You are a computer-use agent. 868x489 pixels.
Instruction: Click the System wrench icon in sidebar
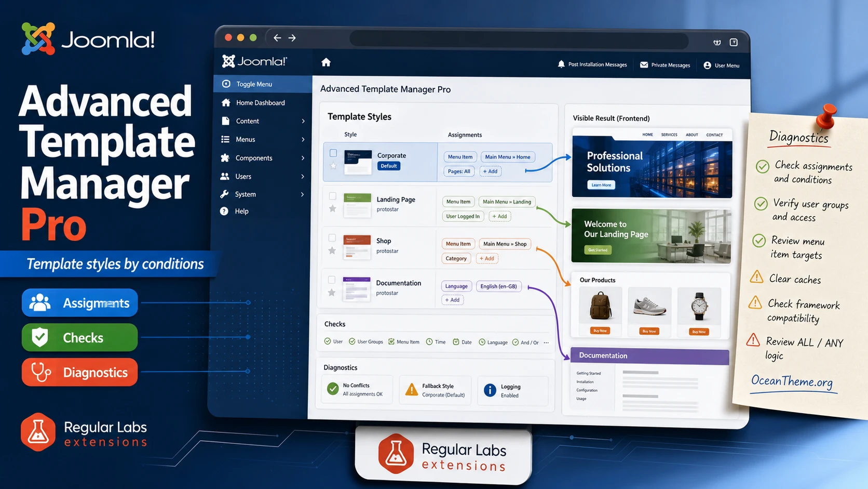point(224,194)
